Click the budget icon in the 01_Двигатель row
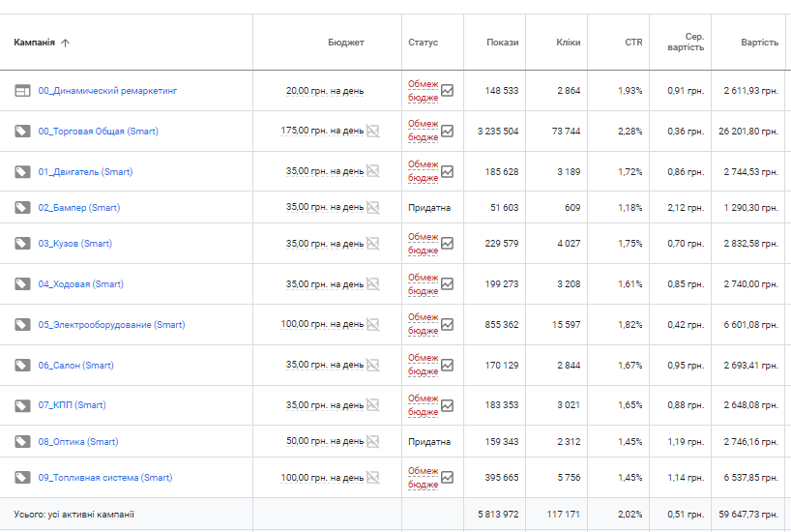The image size is (791, 532). (372, 171)
